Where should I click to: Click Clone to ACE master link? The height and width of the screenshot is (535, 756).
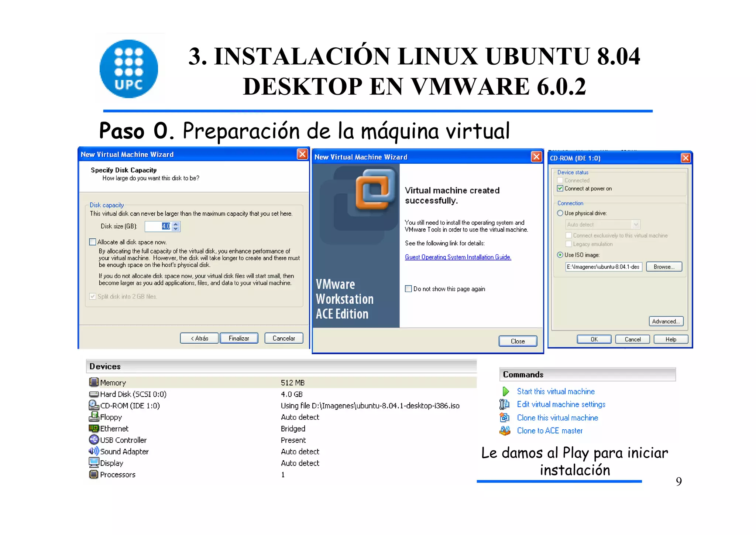point(550,430)
